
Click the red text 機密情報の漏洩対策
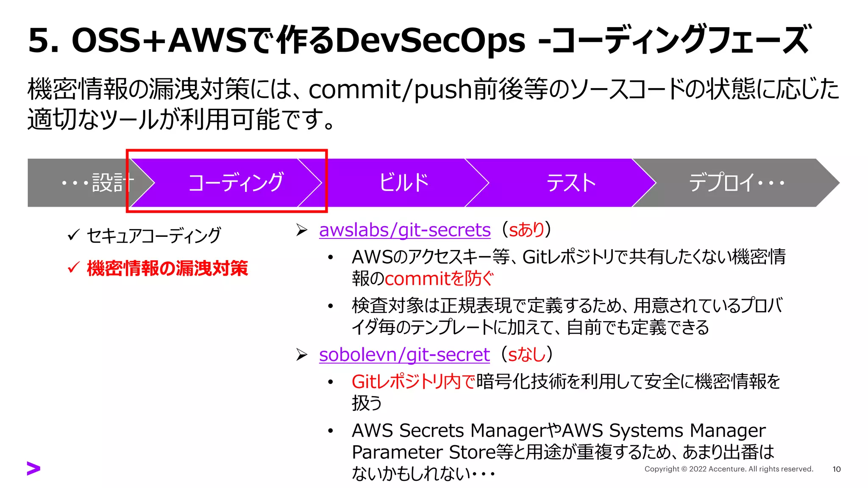point(167,268)
